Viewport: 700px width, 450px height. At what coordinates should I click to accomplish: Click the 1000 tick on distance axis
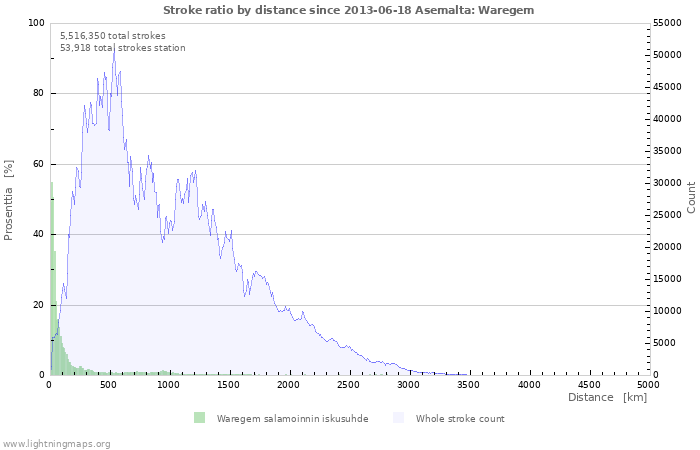168,384
